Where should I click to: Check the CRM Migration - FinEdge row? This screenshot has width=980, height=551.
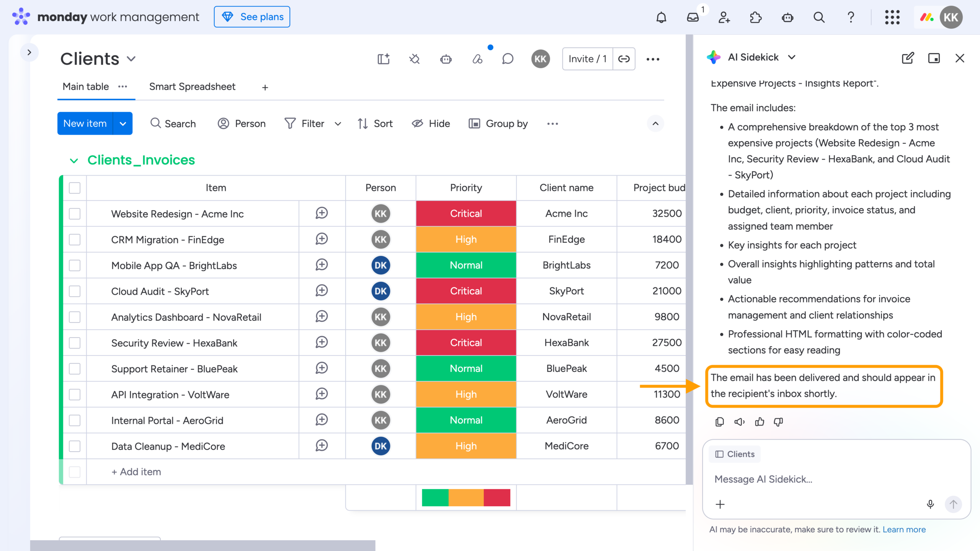tap(75, 240)
